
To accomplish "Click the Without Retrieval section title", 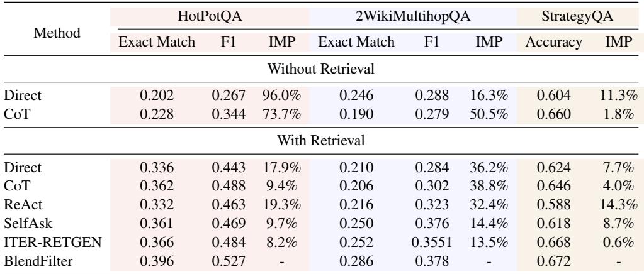I will point(320,68).
